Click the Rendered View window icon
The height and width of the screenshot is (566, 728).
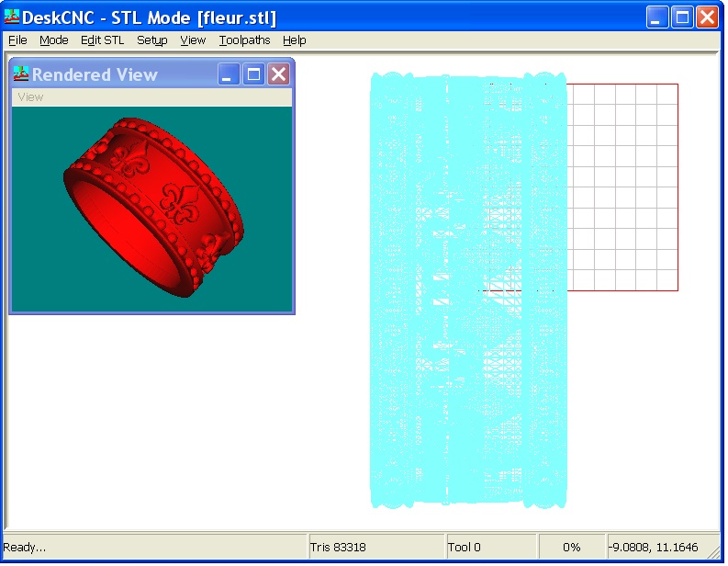(x=21, y=74)
